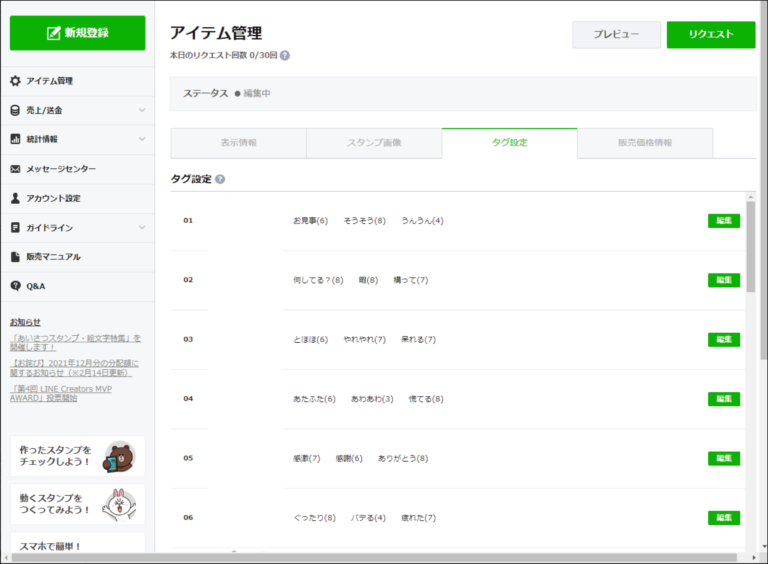
Task: Click the Q&A speech bubble icon
Action: coord(16,286)
